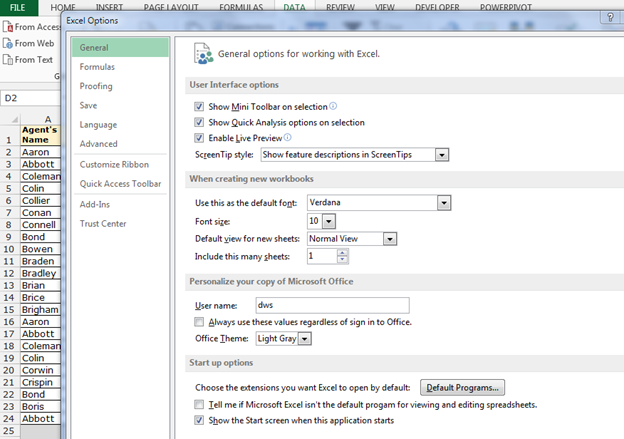Select the row 12 header
624x439 pixels.
9,273
